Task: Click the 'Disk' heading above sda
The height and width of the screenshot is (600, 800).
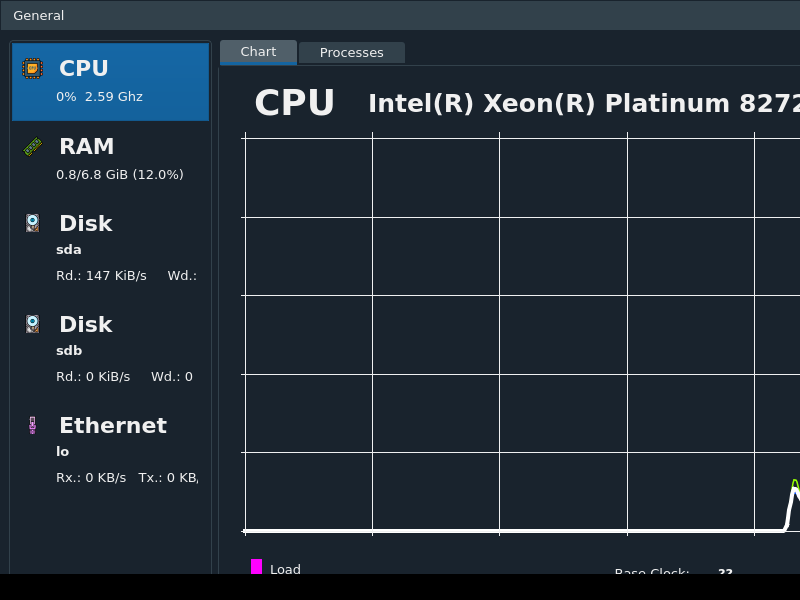Action: [86, 223]
